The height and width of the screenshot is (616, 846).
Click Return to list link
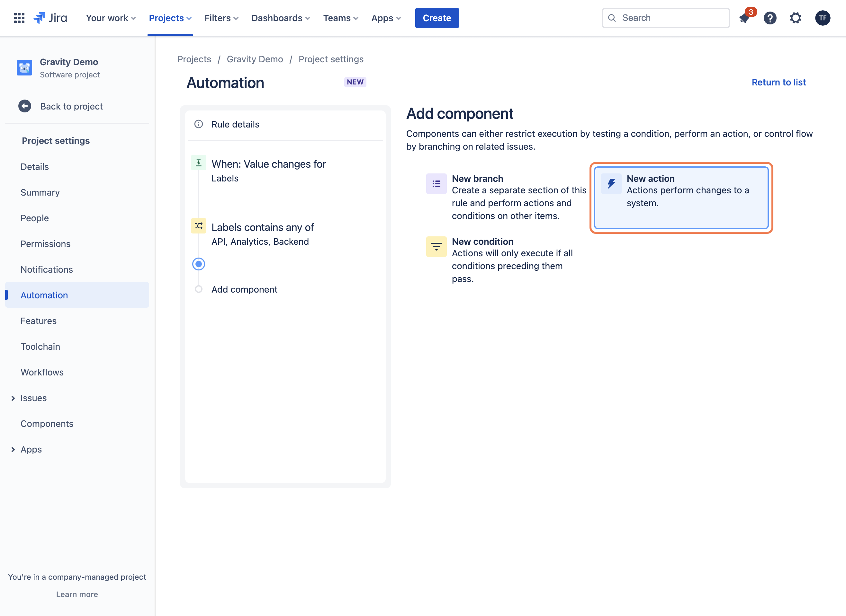779,82
